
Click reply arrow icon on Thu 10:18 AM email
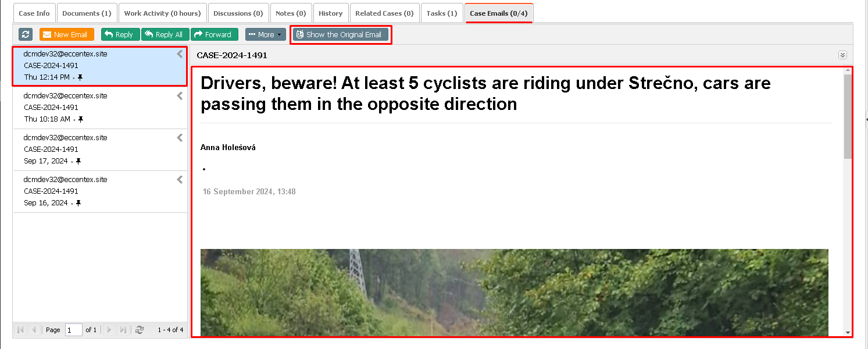(180, 96)
